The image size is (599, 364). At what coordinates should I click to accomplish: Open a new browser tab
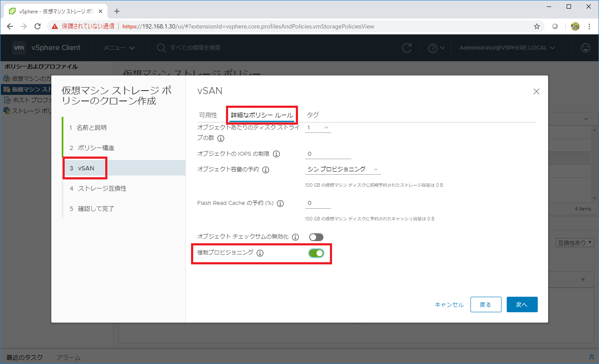[116, 11]
